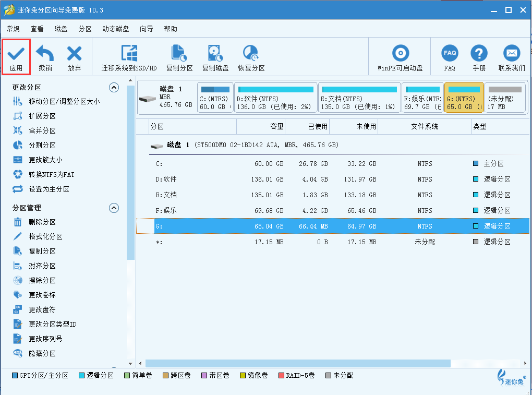Select 更改簇大小 in the sidebar
This screenshot has height=395, width=532.
point(38,160)
